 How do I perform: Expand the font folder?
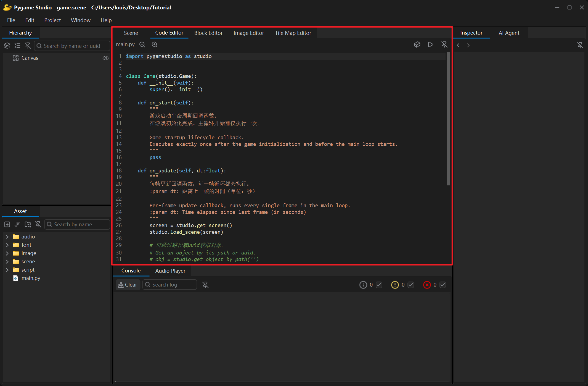pyautogui.click(x=7, y=245)
